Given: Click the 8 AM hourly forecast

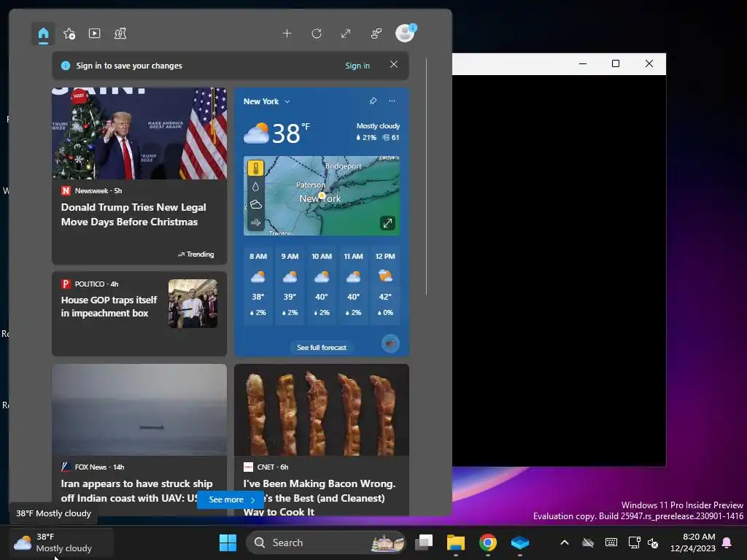Looking at the screenshot, I should [x=258, y=284].
